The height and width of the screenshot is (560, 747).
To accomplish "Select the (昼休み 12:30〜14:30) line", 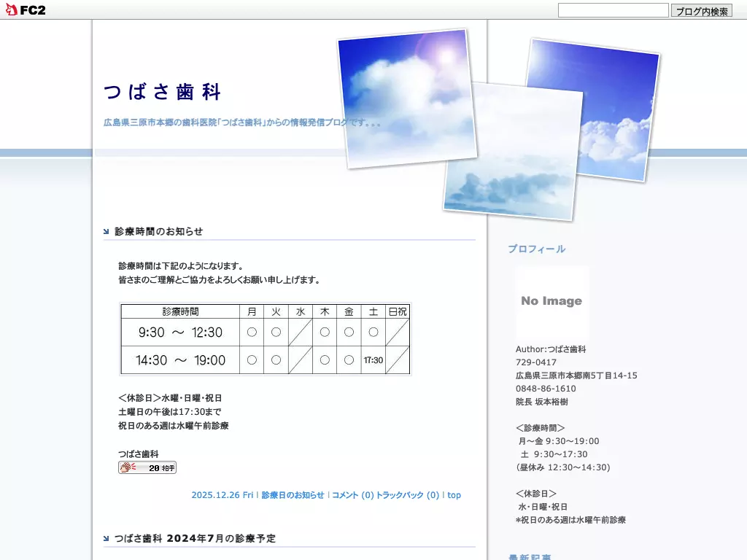I will (563, 467).
